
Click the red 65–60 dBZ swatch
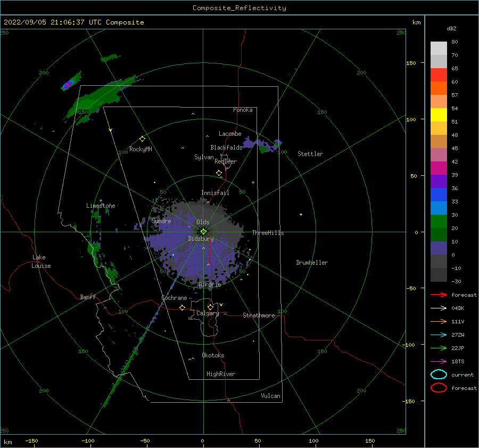pos(439,75)
